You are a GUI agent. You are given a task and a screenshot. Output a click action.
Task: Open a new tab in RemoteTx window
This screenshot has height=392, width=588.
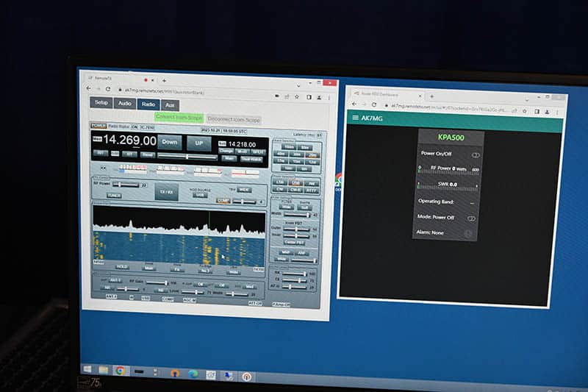point(164,80)
